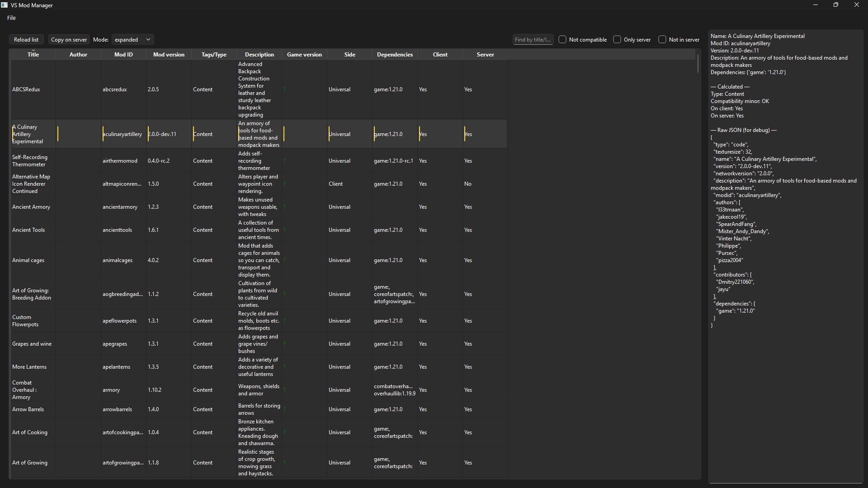Toggle the Only server checkbox
This screenshot has width=868, height=488.
(x=617, y=40)
